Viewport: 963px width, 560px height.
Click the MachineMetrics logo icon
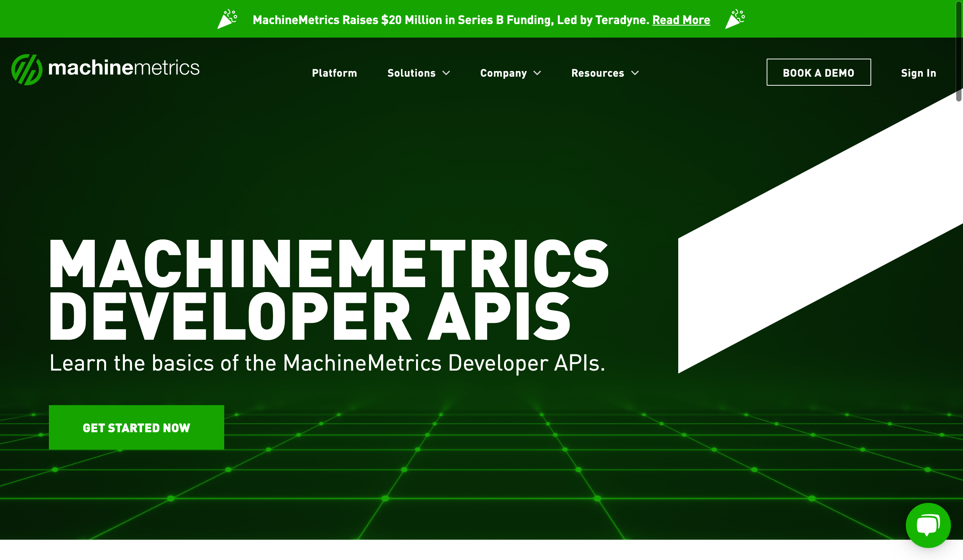27,70
